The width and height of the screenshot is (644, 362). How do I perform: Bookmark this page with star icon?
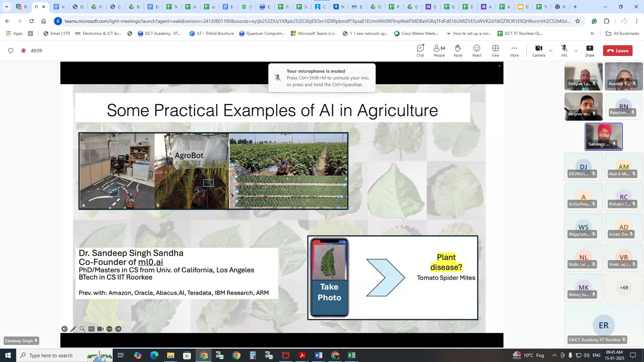(x=577, y=21)
